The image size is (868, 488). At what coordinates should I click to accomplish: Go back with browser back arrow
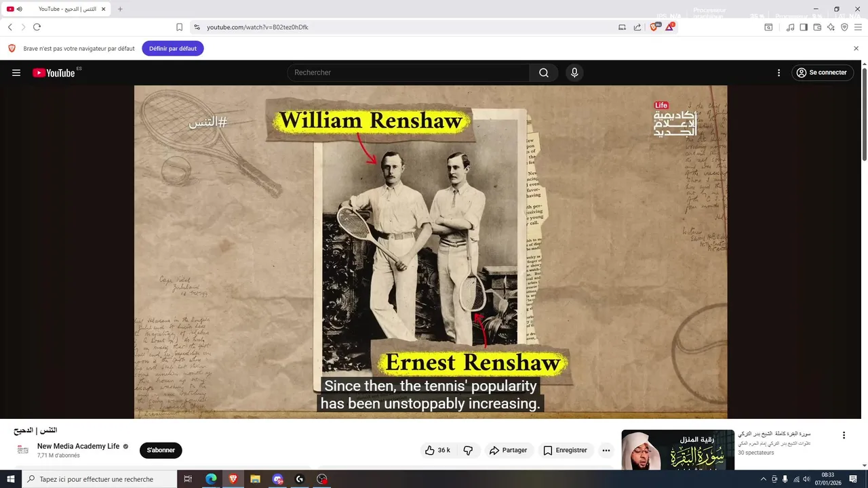10,27
